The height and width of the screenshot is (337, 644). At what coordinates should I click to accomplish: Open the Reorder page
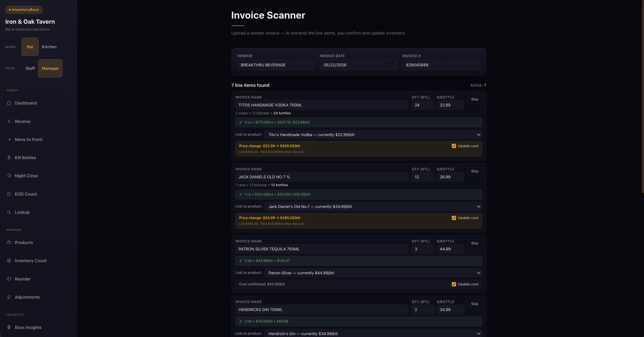tap(38, 279)
